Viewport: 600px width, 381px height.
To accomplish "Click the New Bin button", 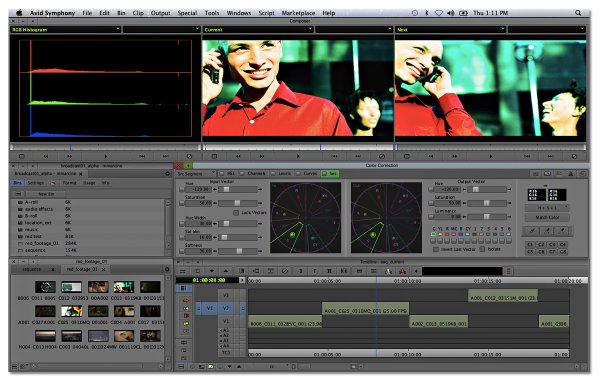I will 46,194.
